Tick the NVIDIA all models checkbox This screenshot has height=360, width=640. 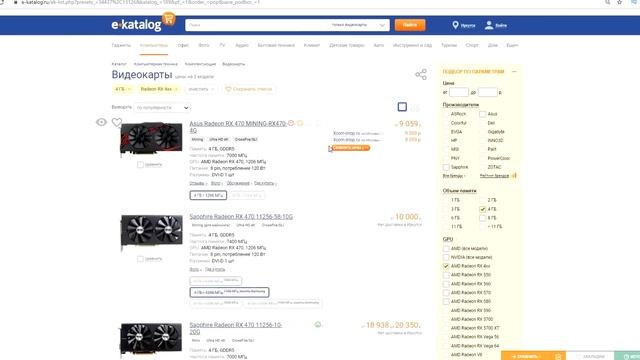[x=446, y=258]
